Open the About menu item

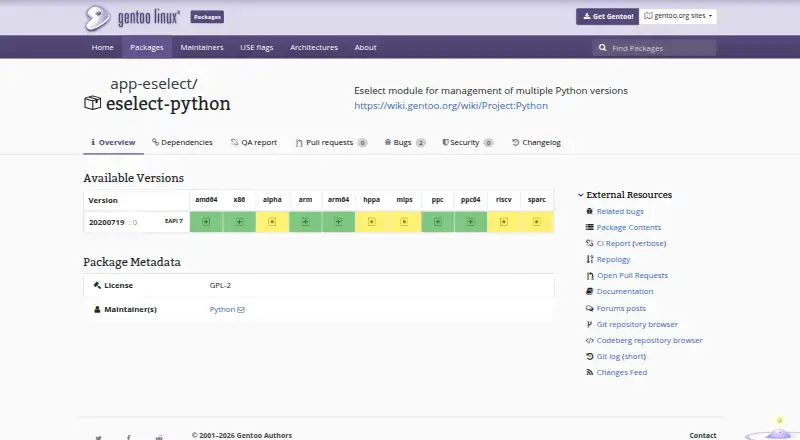tap(365, 47)
